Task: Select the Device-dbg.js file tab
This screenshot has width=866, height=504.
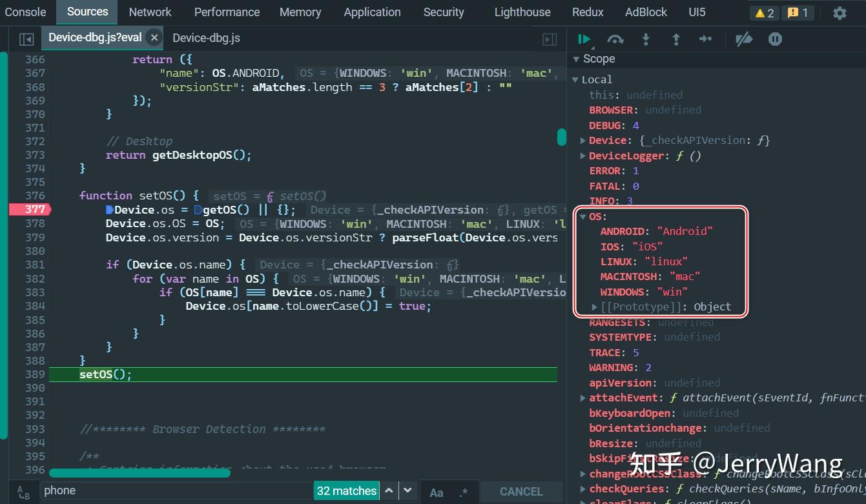Action: [206, 38]
